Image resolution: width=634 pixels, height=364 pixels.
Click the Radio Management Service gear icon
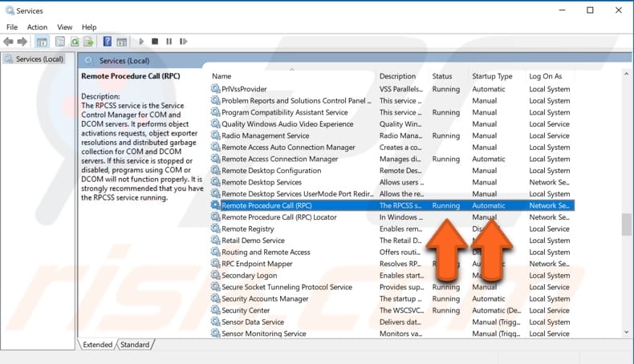tap(216, 135)
